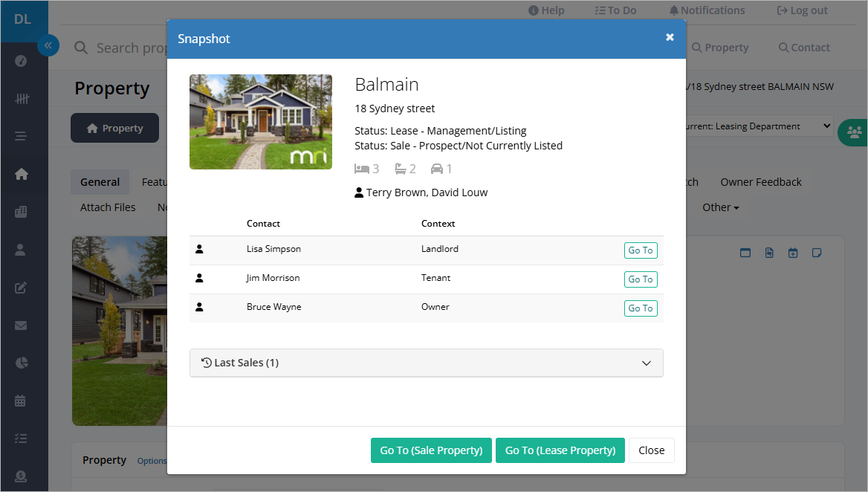The image size is (868, 492).
Task: Open the checklist tasks icon in the sidebar
Action: tap(21, 438)
